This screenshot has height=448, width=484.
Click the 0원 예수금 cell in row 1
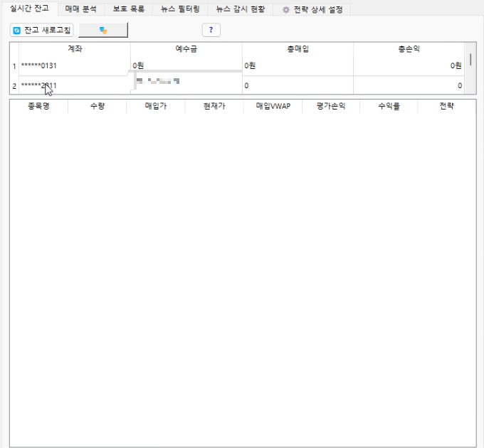tap(186, 65)
